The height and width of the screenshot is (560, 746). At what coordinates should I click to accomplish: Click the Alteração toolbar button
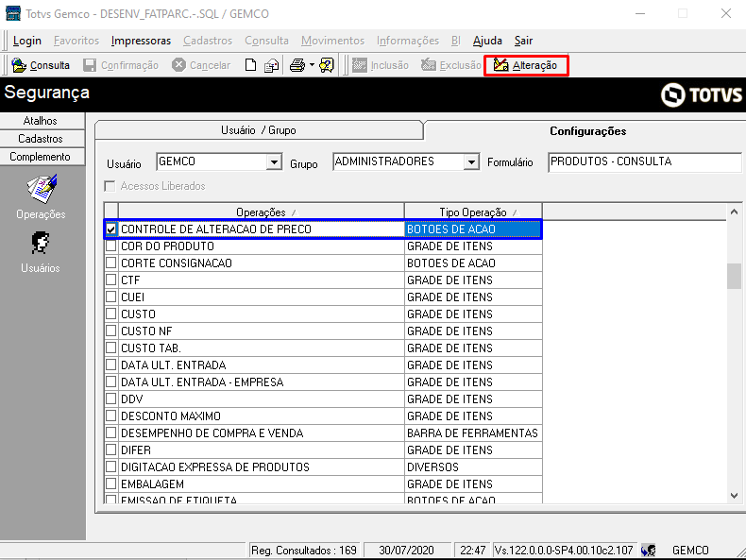coord(526,65)
